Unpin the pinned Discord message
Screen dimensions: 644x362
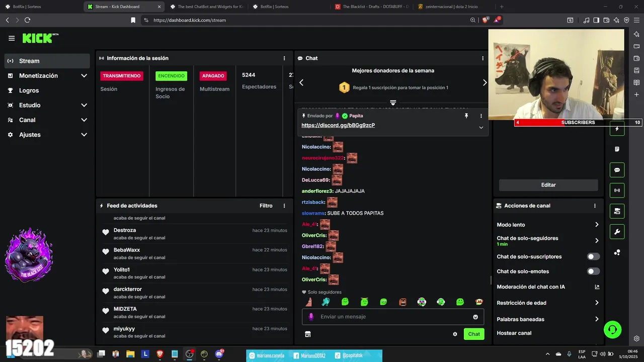tap(466, 116)
